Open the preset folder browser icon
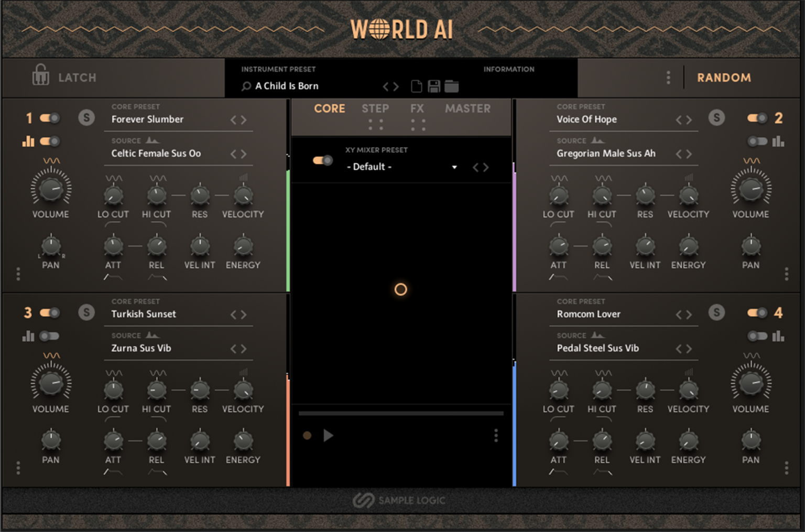The width and height of the screenshot is (805, 532). point(452,86)
